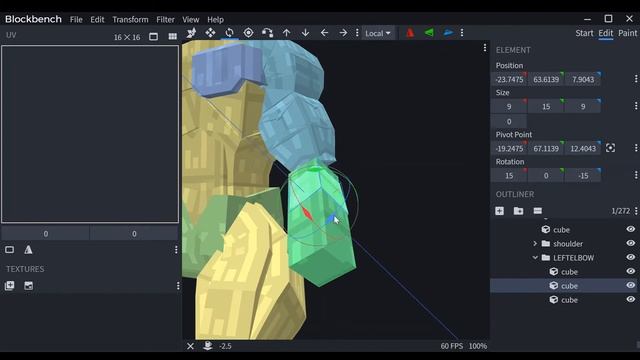Hide the first cube under LEFTELBOW
This screenshot has height=360, width=640.
pyautogui.click(x=631, y=271)
